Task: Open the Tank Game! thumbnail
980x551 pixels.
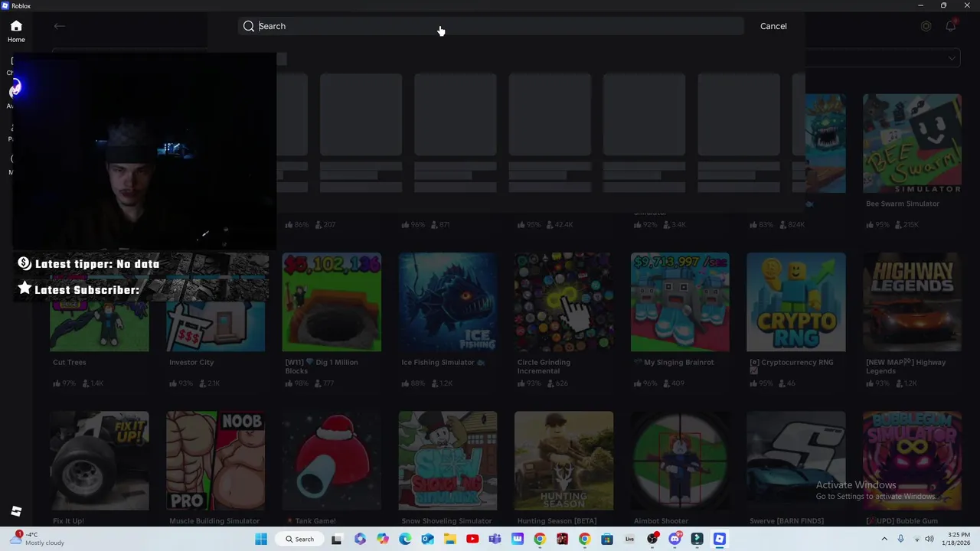Action: click(x=332, y=461)
